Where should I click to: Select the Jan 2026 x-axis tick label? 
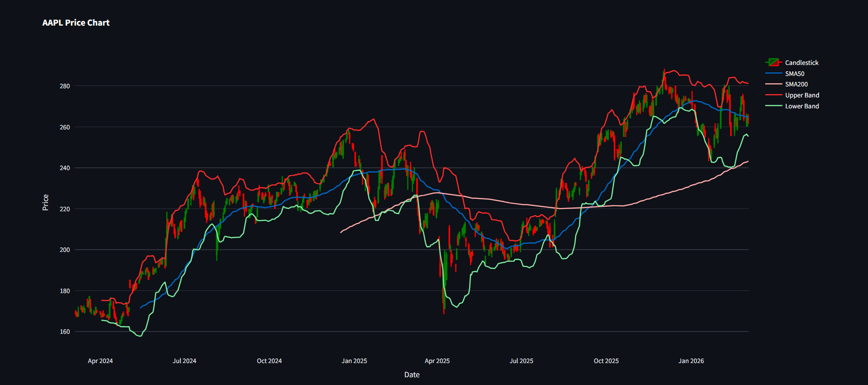pos(691,361)
